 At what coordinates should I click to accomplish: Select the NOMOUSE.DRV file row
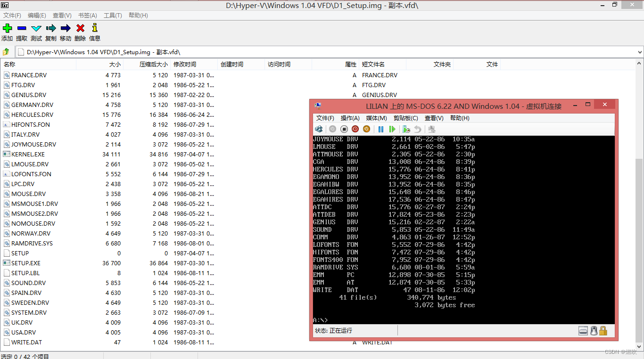click(156, 223)
